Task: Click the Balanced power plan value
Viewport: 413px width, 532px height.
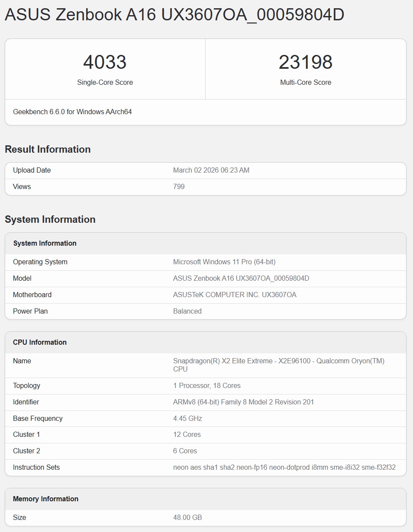Action: pyautogui.click(x=187, y=311)
